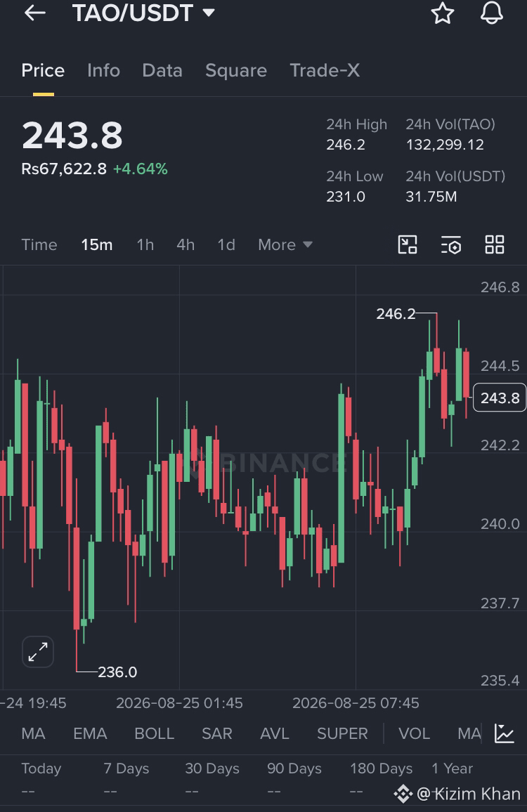This screenshot has height=812, width=527.
Task: Tap the 24h Low value 231.0
Action: click(x=346, y=197)
